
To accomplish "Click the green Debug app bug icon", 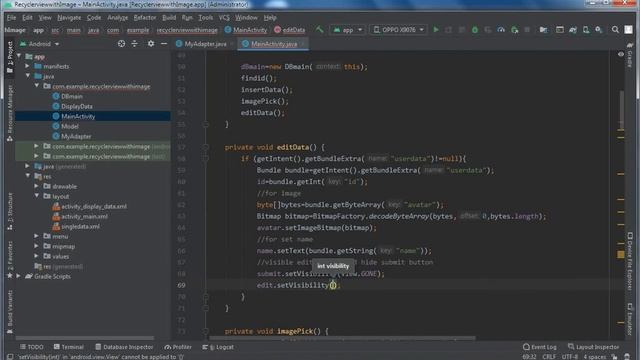I will point(475,30).
